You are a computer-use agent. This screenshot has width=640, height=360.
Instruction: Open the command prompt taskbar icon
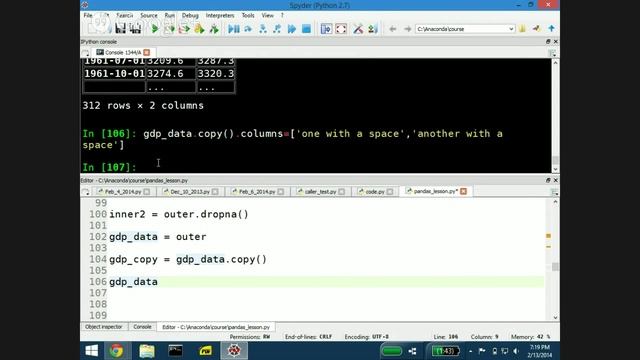pyautogui.click(x=176, y=351)
